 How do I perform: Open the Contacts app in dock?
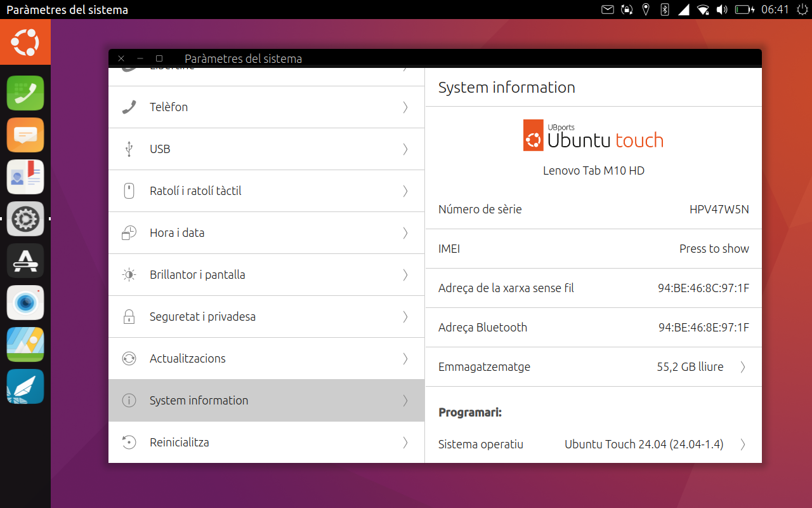(x=25, y=177)
